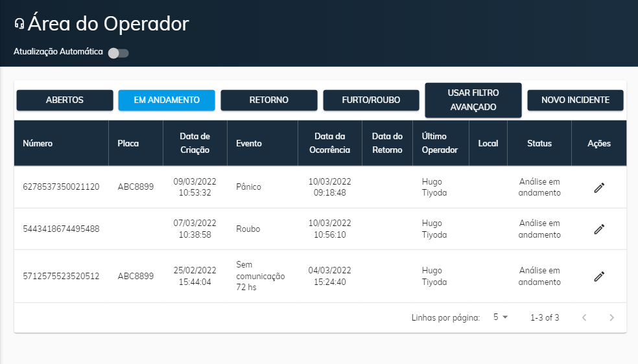
Task: Click the Ações column header
Action: [x=599, y=143]
